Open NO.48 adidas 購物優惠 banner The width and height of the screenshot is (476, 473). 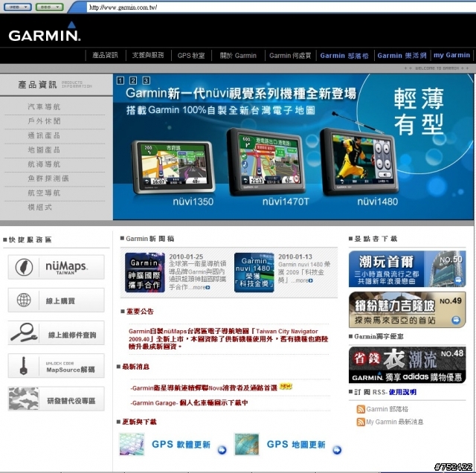[407, 365]
